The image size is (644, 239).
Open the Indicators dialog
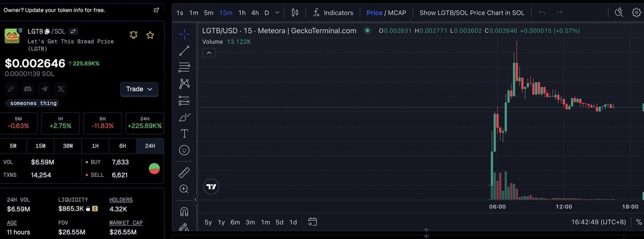pyautogui.click(x=333, y=12)
